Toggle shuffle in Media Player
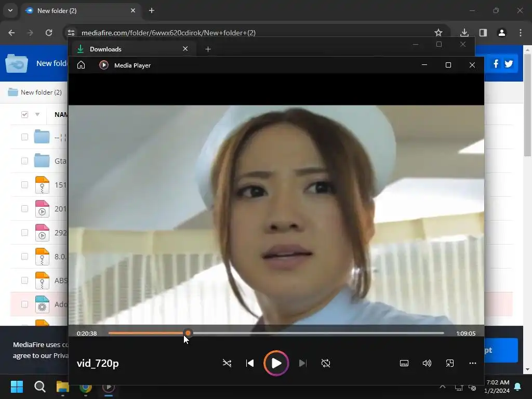 [x=227, y=363]
